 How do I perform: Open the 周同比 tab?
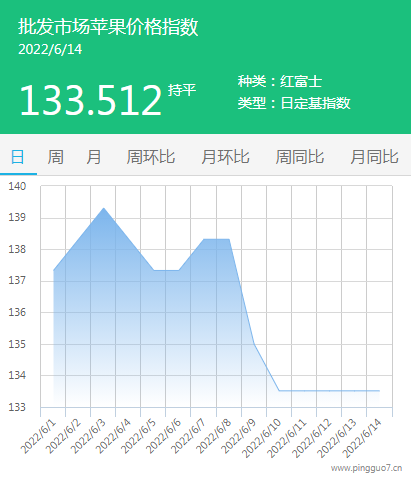point(300,157)
